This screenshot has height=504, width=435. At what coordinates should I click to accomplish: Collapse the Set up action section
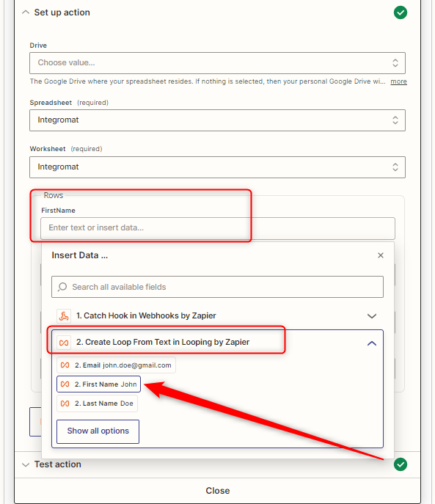[26, 12]
